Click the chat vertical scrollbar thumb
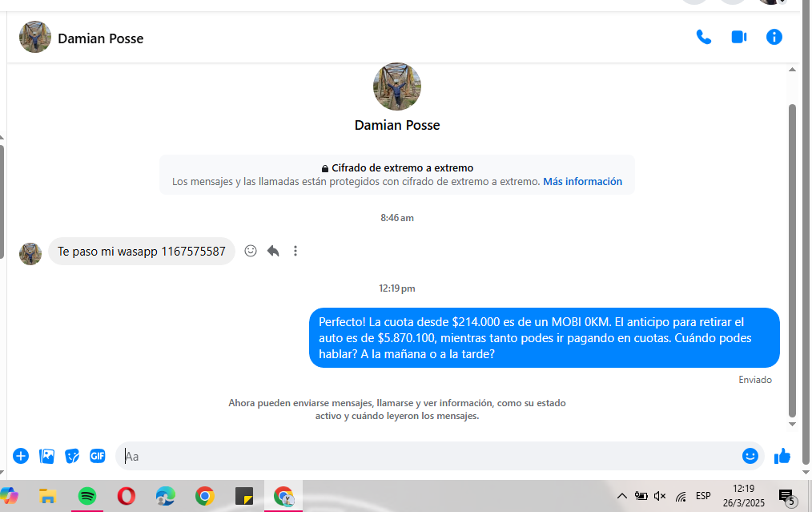The width and height of the screenshot is (812, 512). click(792, 260)
